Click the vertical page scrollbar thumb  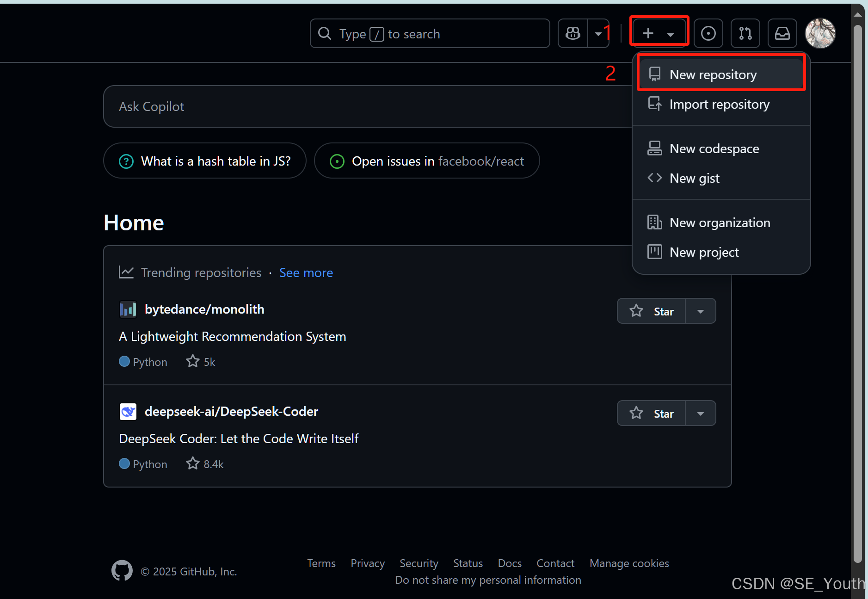point(858,294)
